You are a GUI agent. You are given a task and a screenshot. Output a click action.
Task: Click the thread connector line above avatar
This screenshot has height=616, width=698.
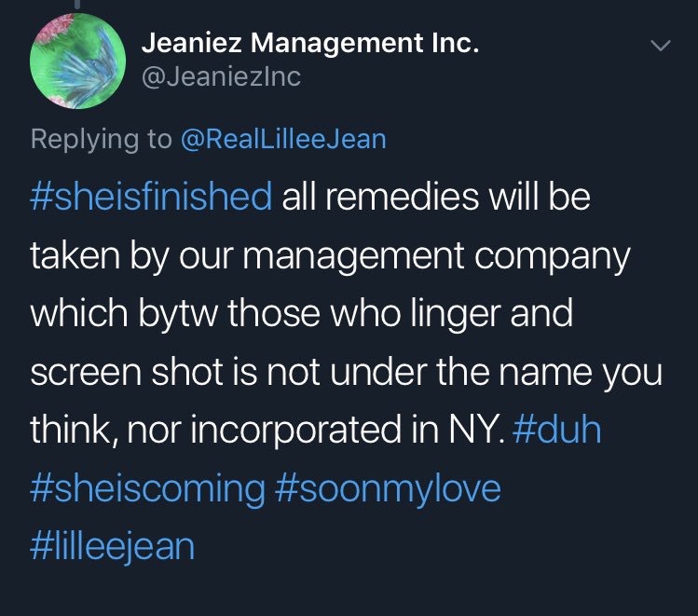(x=78, y=5)
